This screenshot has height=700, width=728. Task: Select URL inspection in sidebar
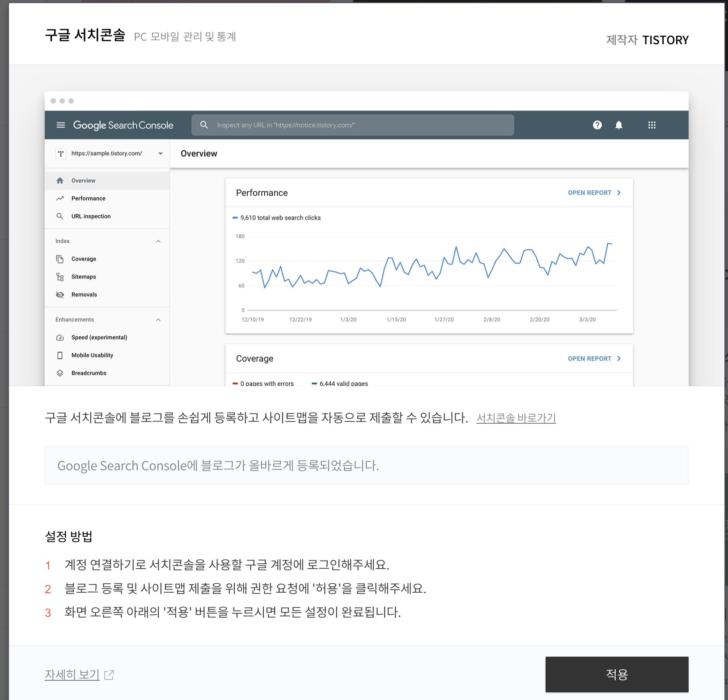click(x=107, y=216)
